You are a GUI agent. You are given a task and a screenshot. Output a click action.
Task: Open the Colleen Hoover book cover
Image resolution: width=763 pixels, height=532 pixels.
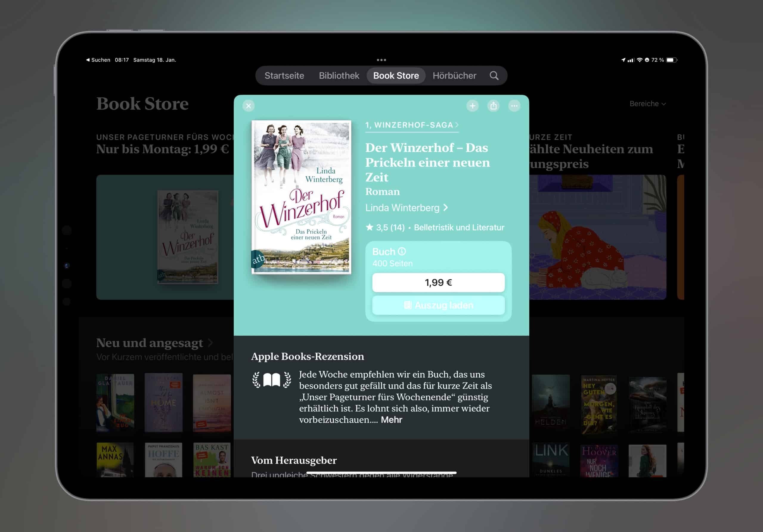tap(599, 461)
